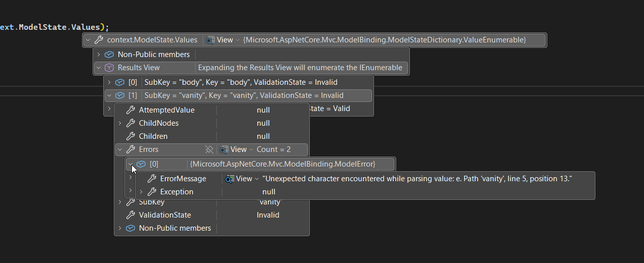The image size is (644, 263).
Task: Expand the ChildNodes property
Action: [x=120, y=123]
